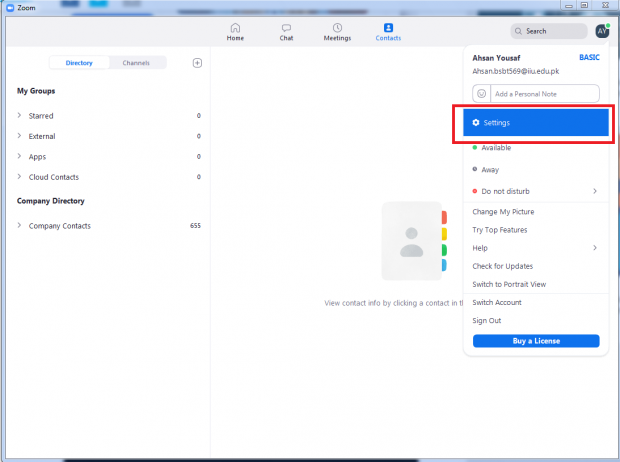Expand the Apps group
620x462 pixels.
[x=19, y=156]
